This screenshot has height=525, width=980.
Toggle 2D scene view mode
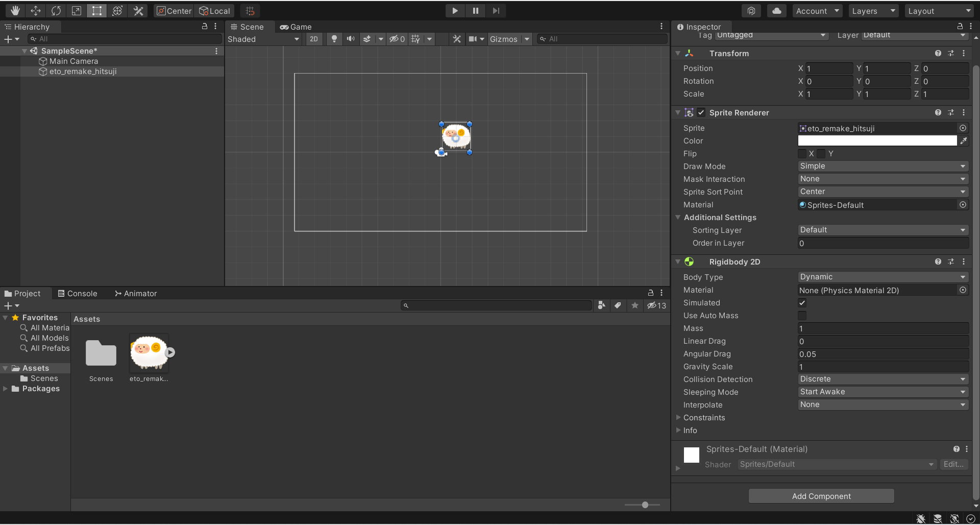313,39
